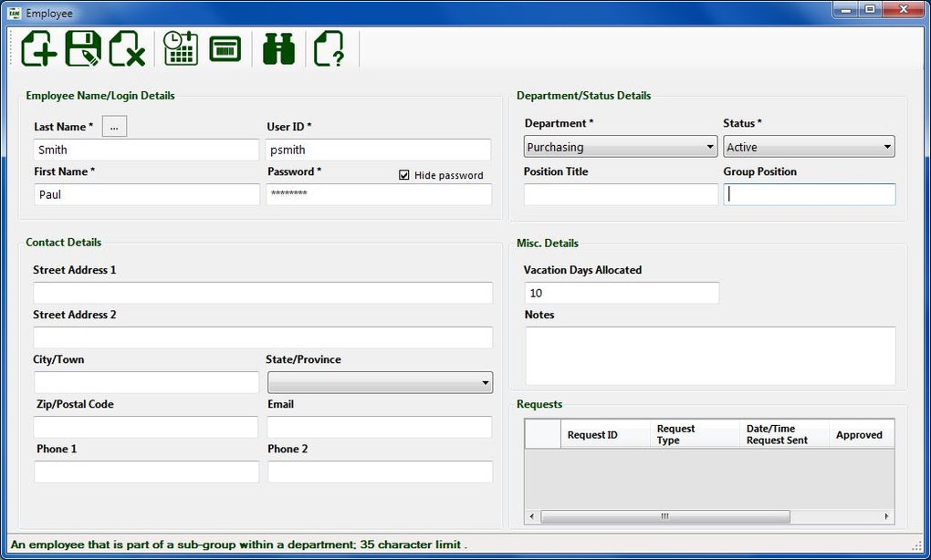Open the Department dropdown
The width and height of the screenshot is (931, 560).
pyautogui.click(x=710, y=146)
